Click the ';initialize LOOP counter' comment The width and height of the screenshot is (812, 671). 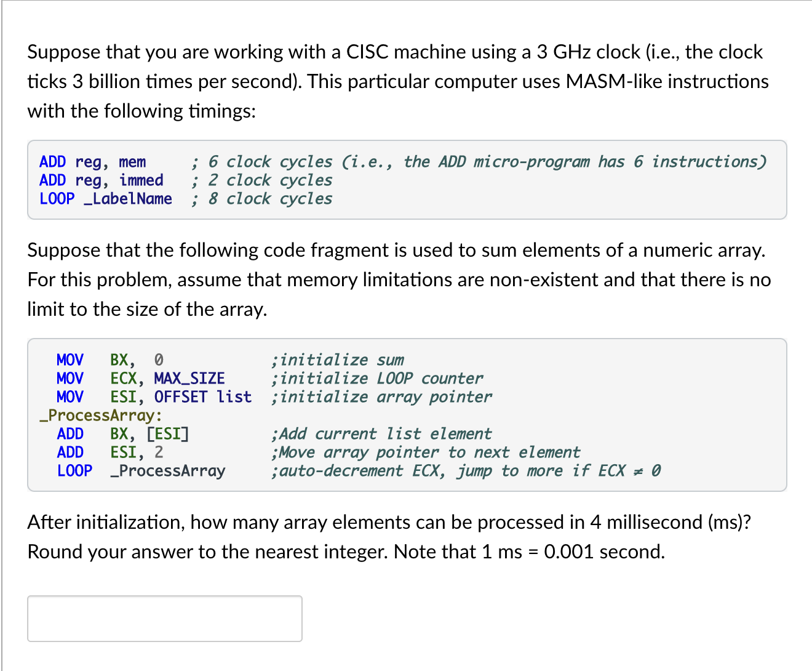click(377, 378)
